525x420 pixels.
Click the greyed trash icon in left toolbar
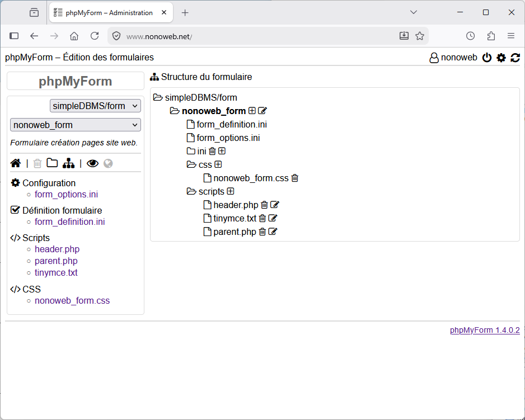[x=37, y=163]
